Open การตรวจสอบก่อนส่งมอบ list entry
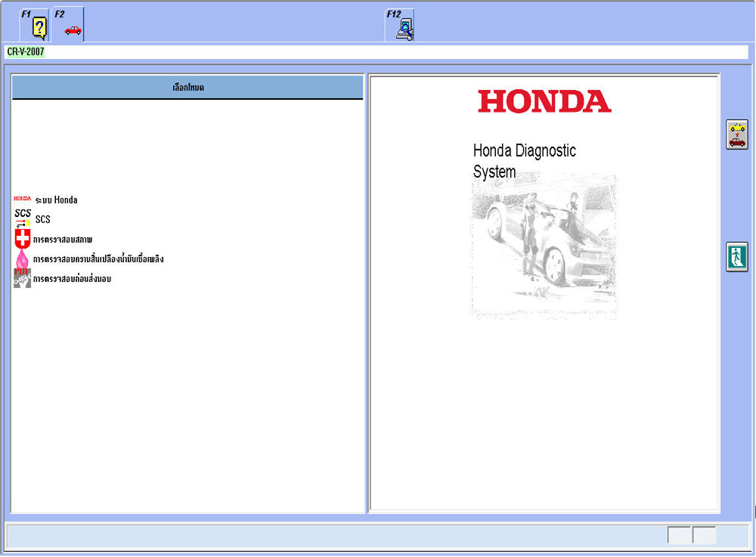The image size is (756, 557). click(72, 279)
